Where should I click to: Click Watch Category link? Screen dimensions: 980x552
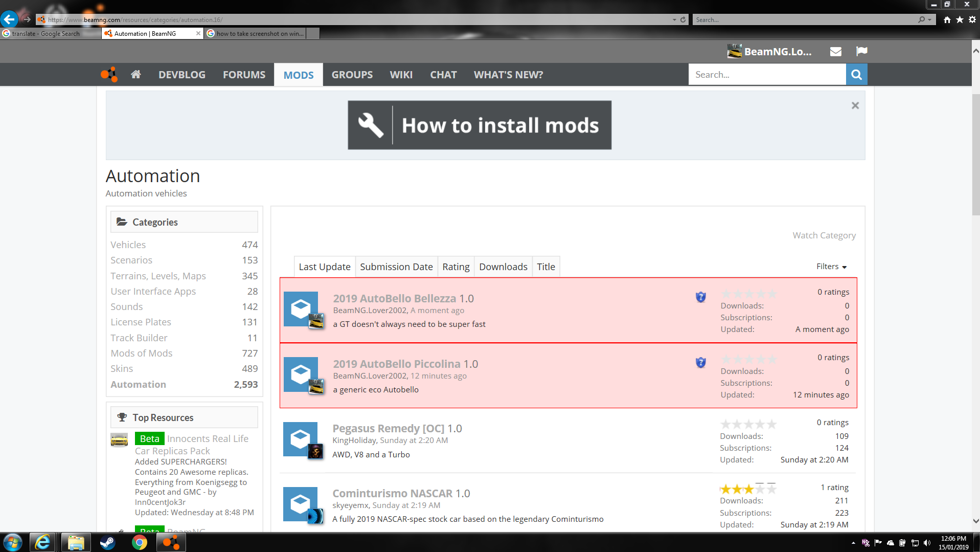(x=824, y=235)
